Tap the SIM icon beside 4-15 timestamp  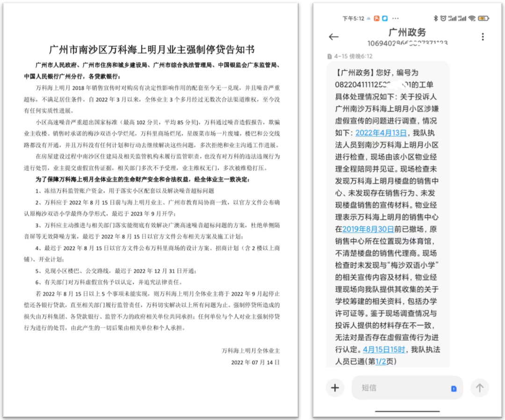330,57
